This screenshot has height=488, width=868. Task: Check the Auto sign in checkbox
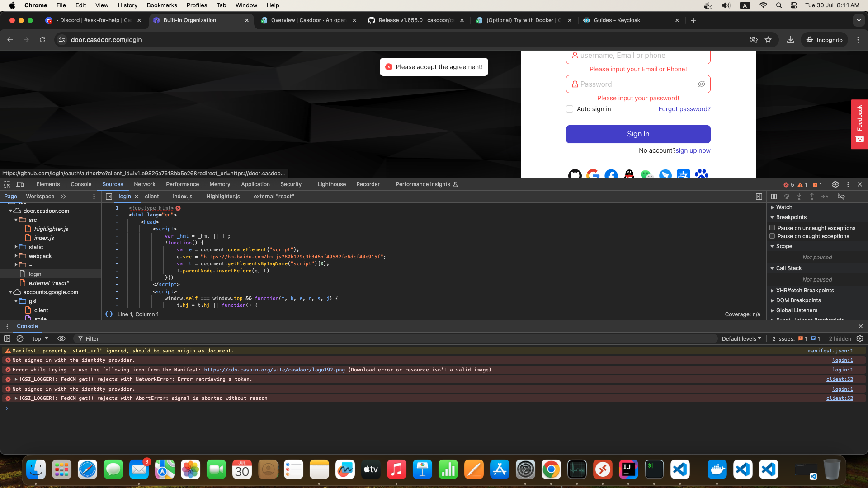(x=570, y=109)
